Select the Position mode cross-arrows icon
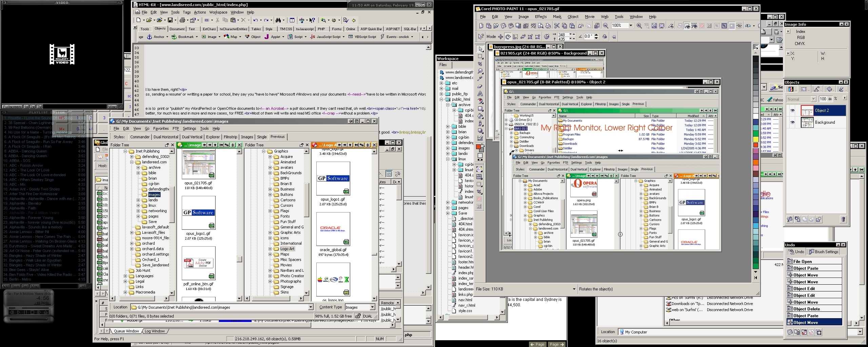868x347 pixels. coord(500,37)
